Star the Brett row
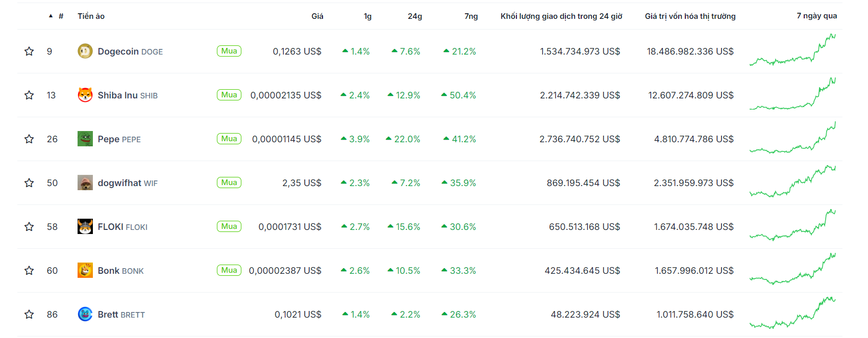The width and height of the screenshot is (868, 338). 29,314
